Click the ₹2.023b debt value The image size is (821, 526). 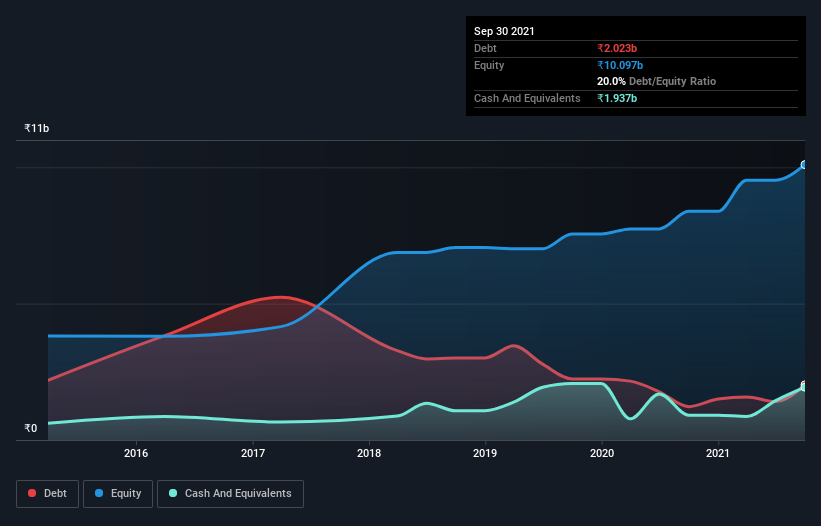tap(617, 48)
